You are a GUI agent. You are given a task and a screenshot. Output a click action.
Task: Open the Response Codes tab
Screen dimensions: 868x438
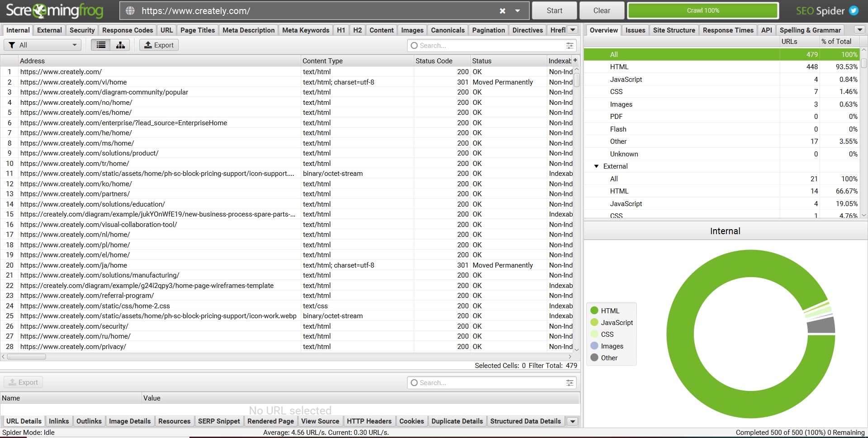[x=128, y=30]
